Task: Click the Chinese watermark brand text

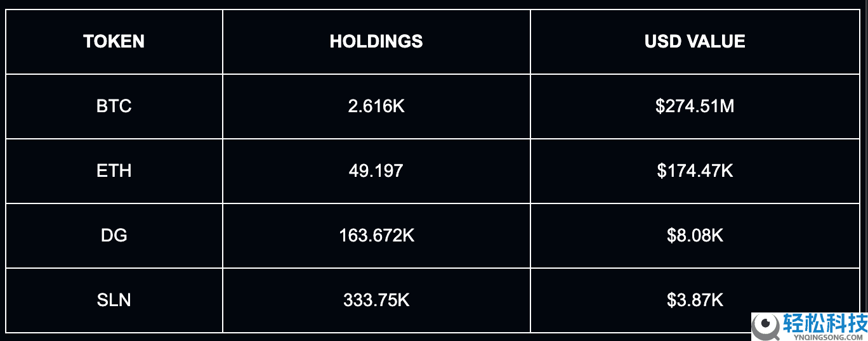Action: tap(825, 324)
